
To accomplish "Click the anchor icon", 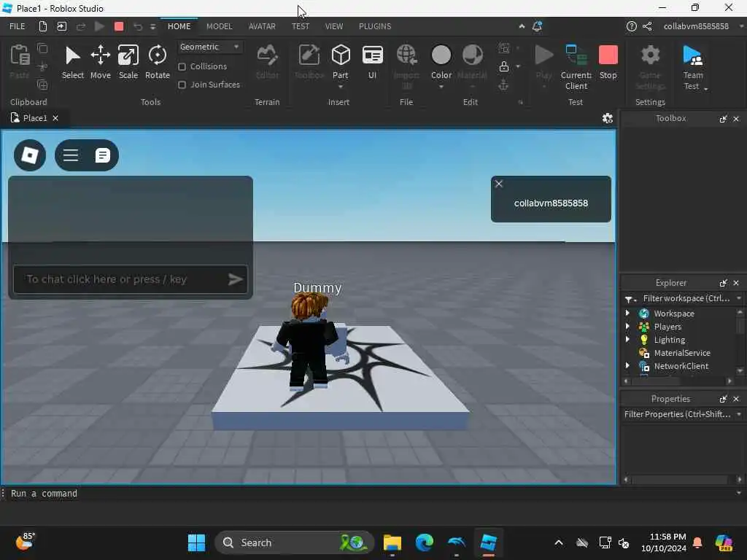I will pyautogui.click(x=503, y=85).
